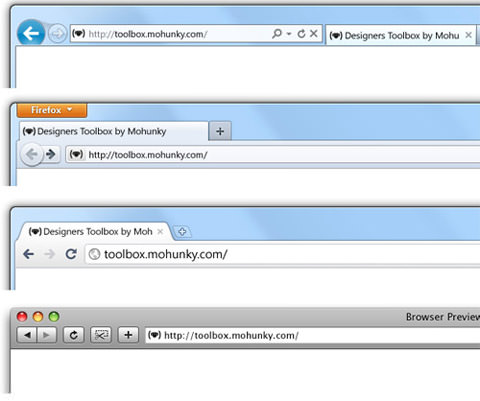Click the Firefox forward arrow button
This screenshot has width=480, height=401.
click(51, 154)
